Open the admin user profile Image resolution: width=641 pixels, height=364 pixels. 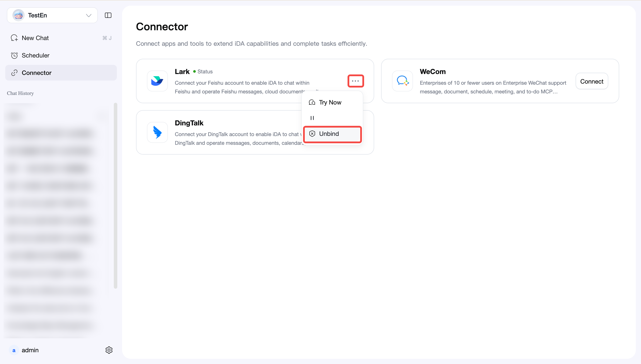(x=30, y=350)
